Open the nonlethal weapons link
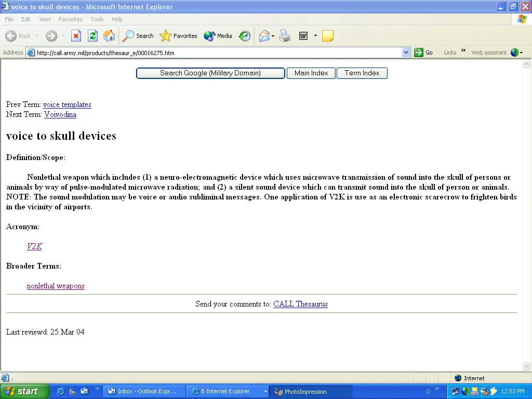The image size is (532, 399). 56,286
